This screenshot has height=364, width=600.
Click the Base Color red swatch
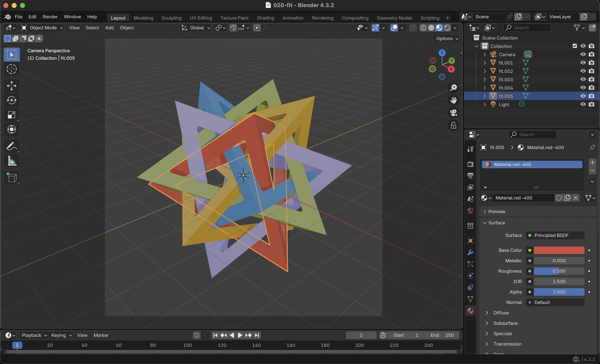(x=559, y=250)
